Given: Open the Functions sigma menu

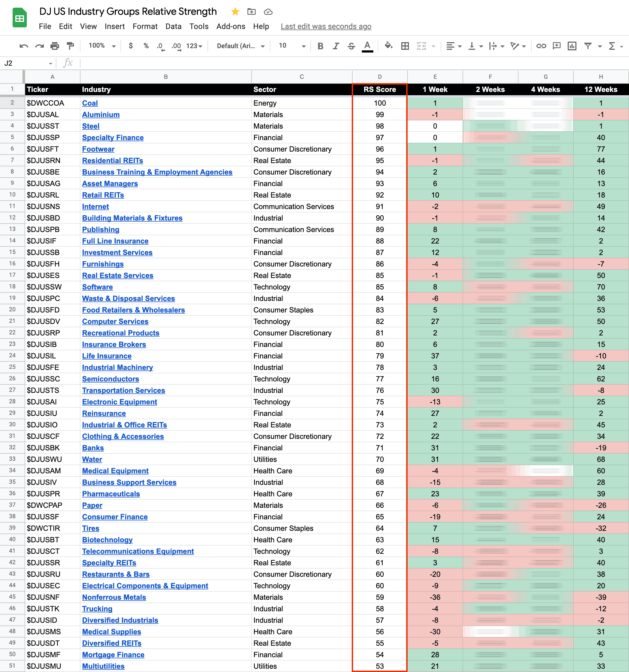Looking at the screenshot, I should 616,46.
